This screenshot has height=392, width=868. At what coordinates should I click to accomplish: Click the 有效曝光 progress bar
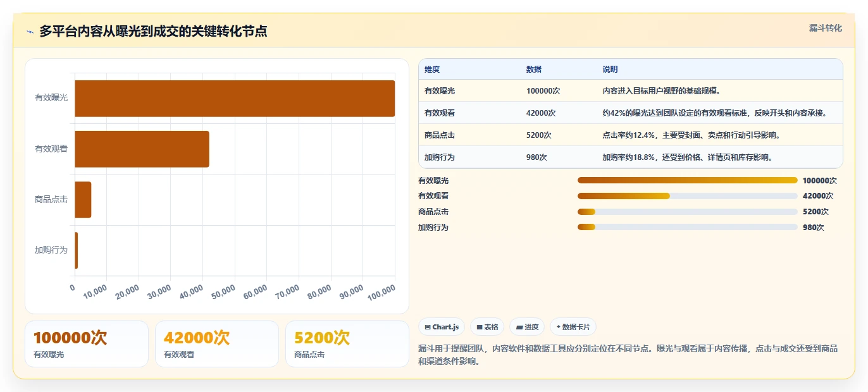(687, 180)
